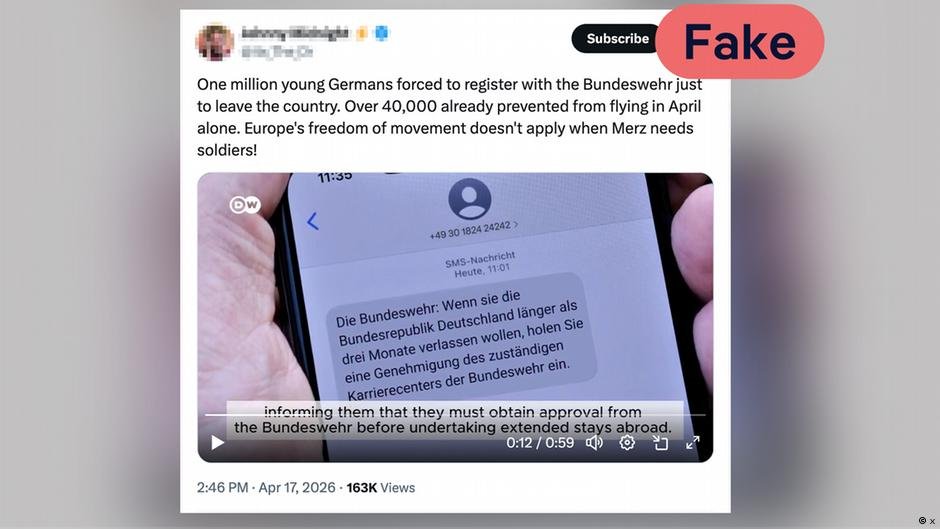Screen dimensions: 940x529
Task: Open the poster's profile avatar
Action: tap(215, 41)
